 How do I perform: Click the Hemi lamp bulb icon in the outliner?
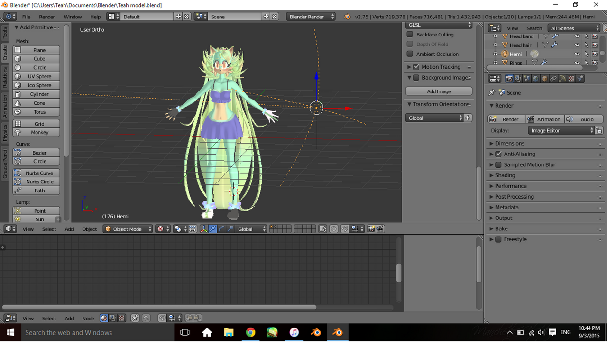(x=505, y=54)
